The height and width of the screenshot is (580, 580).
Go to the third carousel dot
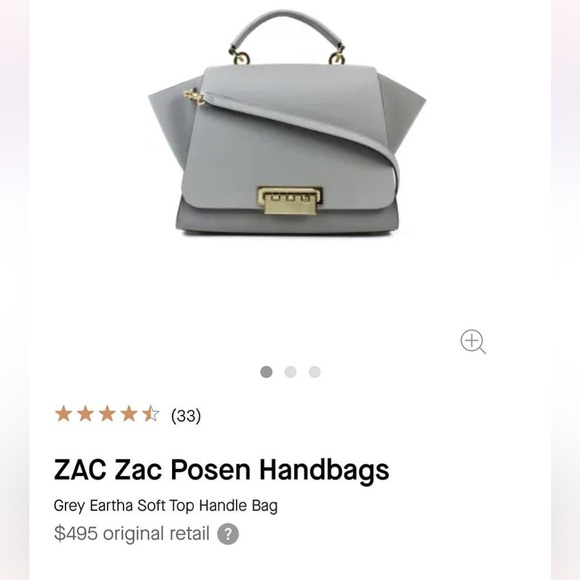coord(314,372)
